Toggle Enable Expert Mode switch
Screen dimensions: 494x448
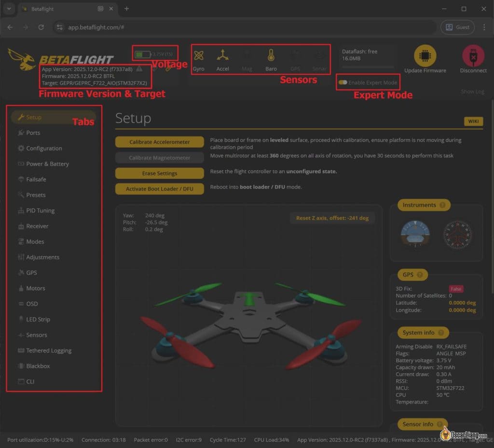point(343,82)
